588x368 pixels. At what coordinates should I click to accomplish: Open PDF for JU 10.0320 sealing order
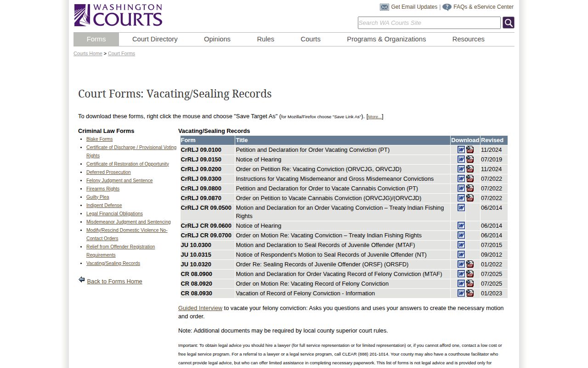[470, 264]
